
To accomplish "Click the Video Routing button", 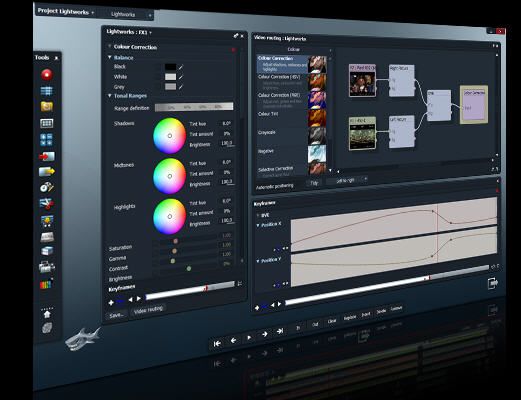I will click(148, 310).
